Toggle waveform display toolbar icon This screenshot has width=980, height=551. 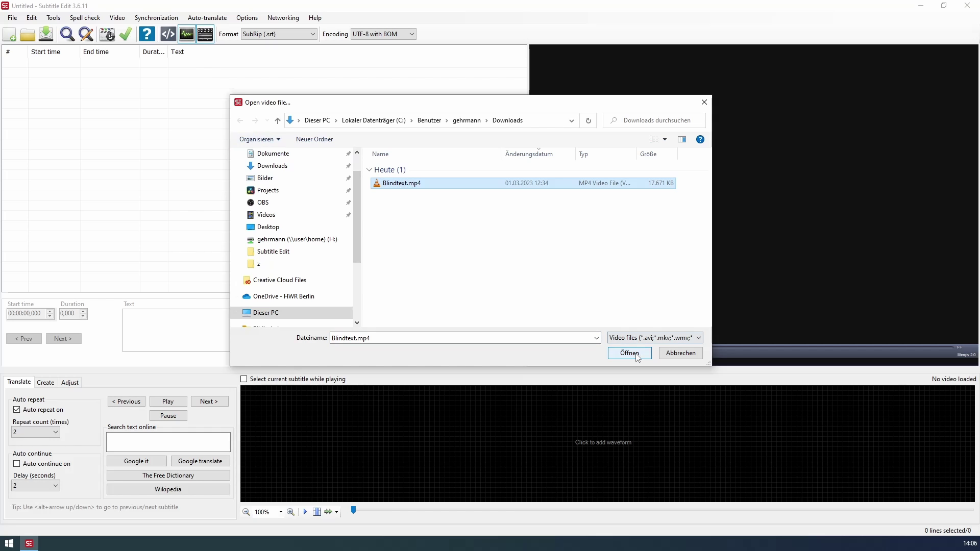(x=187, y=34)
